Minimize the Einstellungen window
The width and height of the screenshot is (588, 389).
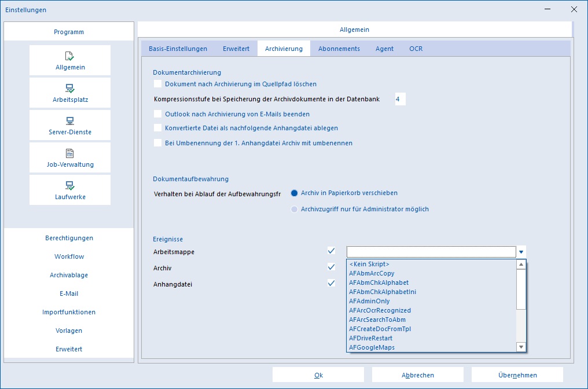click(547, 9)
